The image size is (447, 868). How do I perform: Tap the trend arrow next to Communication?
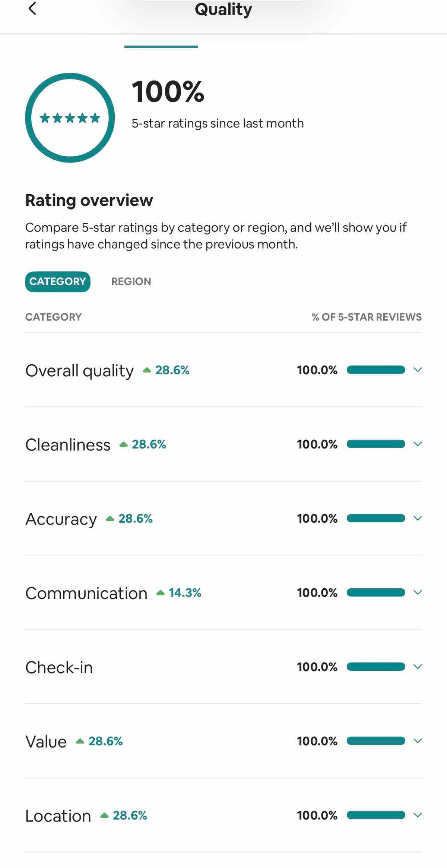pos(161,593)
